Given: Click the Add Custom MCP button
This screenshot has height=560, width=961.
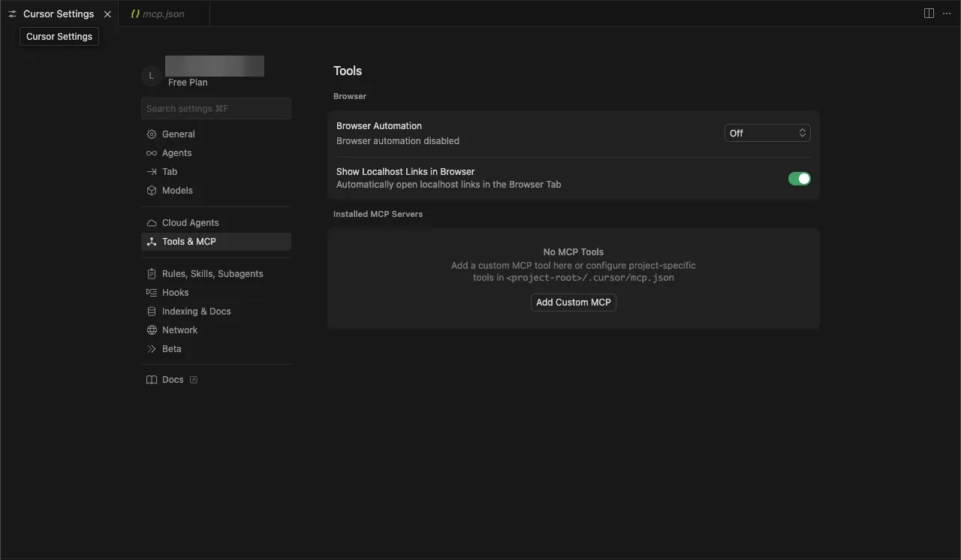Looking at the screenshot, I should click(x=573, y=302).
